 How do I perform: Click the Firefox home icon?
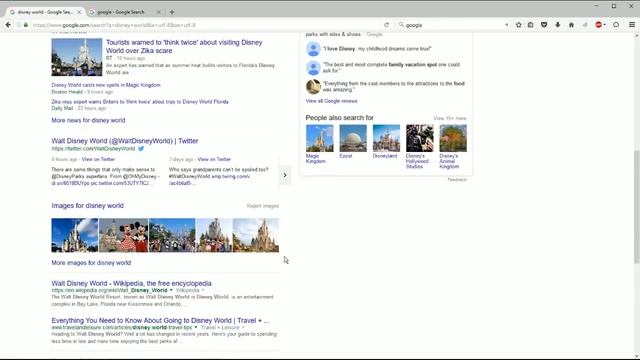click(571, 25)
